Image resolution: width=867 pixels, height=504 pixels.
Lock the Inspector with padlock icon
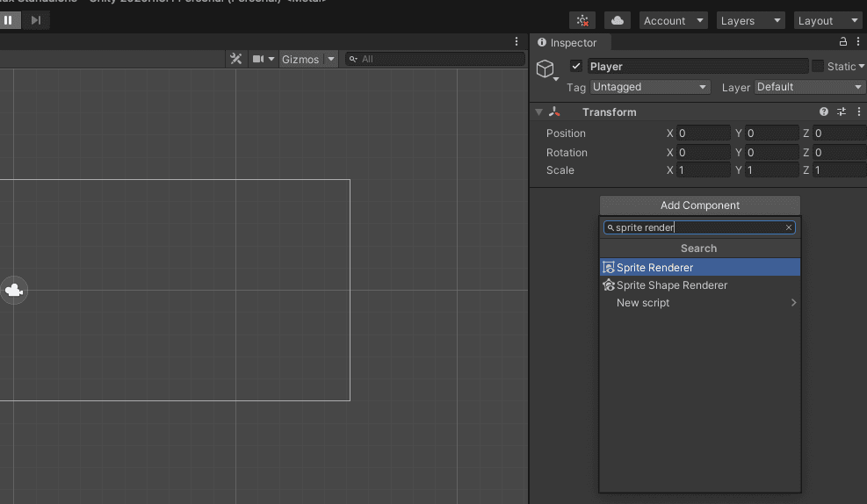pos(843,42)
